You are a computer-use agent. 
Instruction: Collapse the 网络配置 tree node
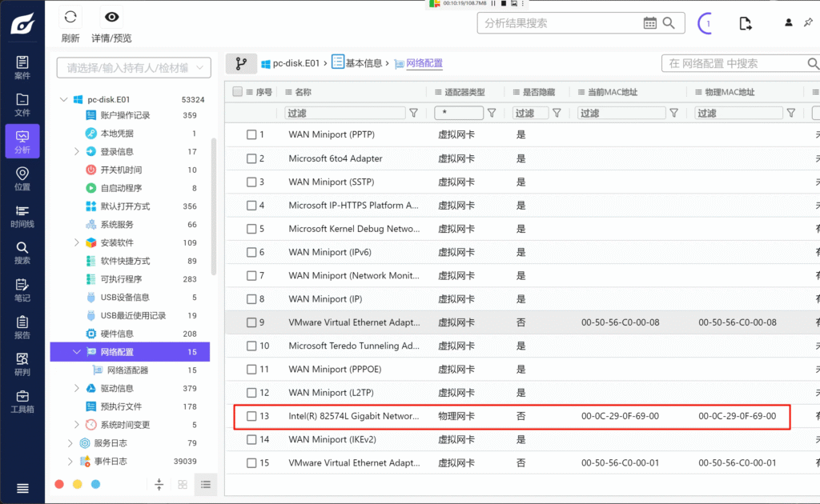[76, 352]
